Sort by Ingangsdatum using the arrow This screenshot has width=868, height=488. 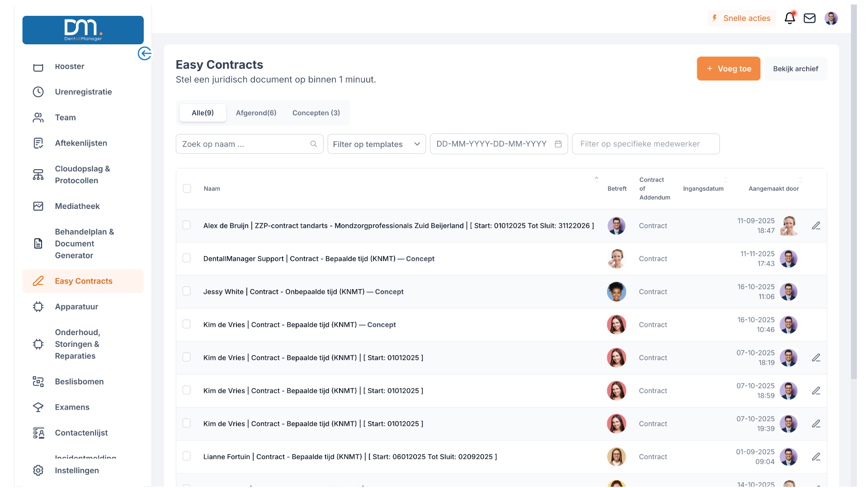click(x=726, y=179)
